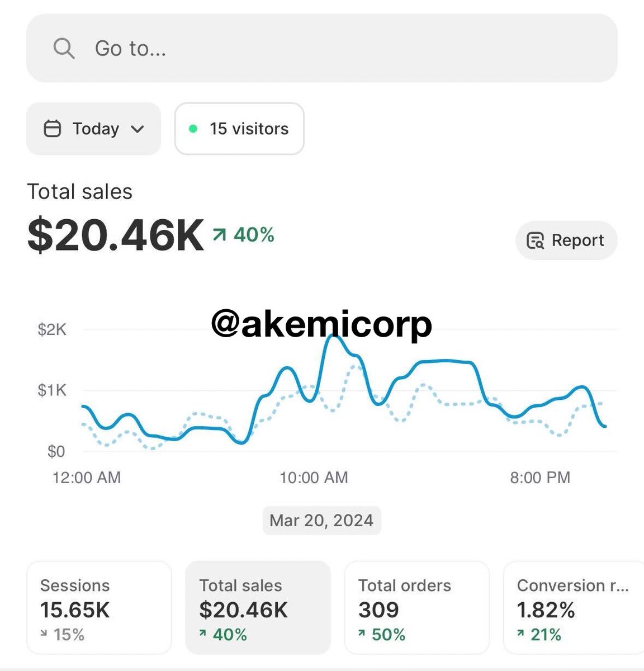This screenshot has height=671, width=644.
Task: Click the green live visitors dot
Action: coord(193,129)
